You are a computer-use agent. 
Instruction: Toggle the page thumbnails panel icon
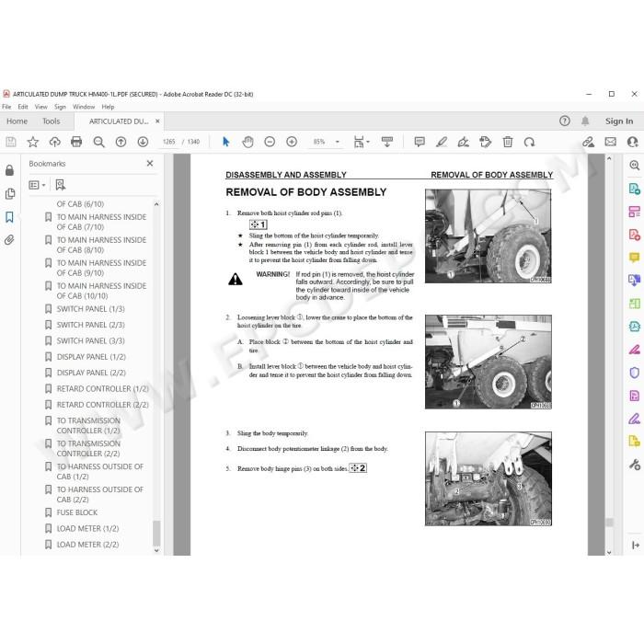pyautogui.click(x=9, y=193)
